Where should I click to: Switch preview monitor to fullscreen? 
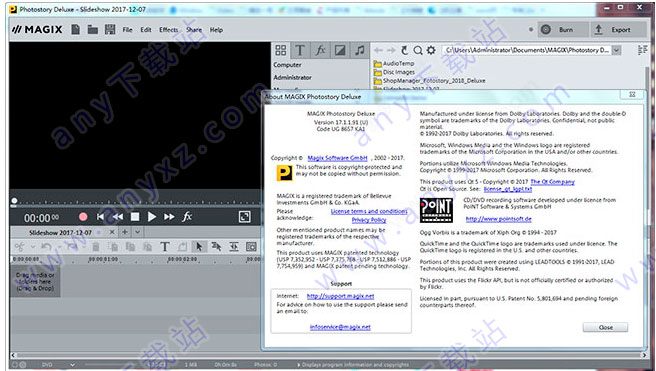(244, 216)
